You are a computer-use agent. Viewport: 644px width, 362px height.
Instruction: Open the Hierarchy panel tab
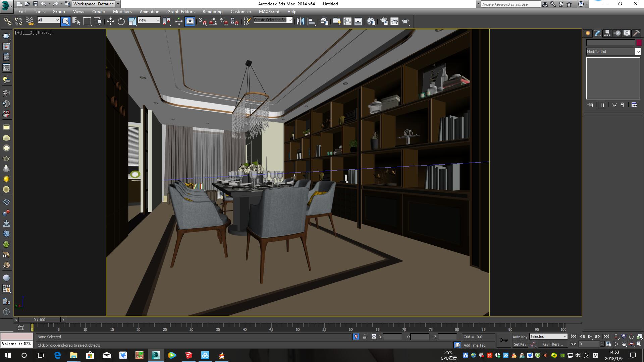pos(607,33)
